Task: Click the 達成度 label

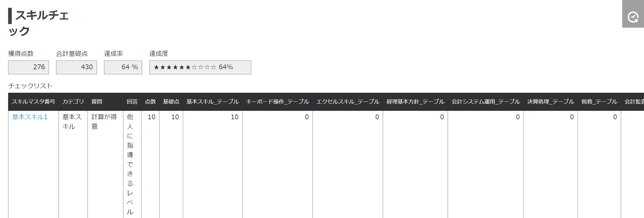Action: pos(159,54)
